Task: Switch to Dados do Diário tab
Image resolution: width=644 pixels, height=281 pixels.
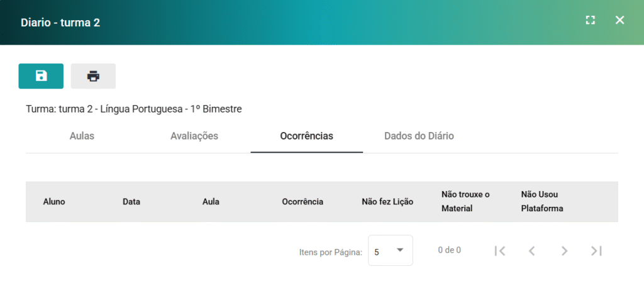Action: click(419, 136)
